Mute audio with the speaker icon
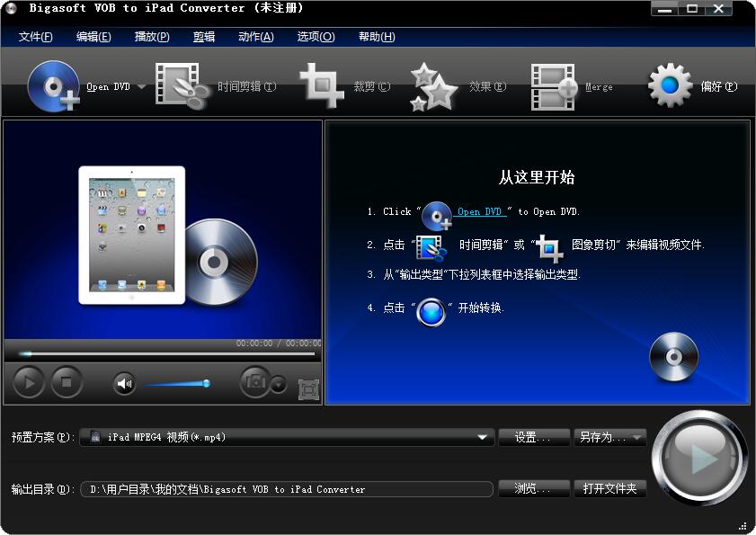The height and width of the screenshot is (535, 756). pyautogui.click(x=124, y=384)
